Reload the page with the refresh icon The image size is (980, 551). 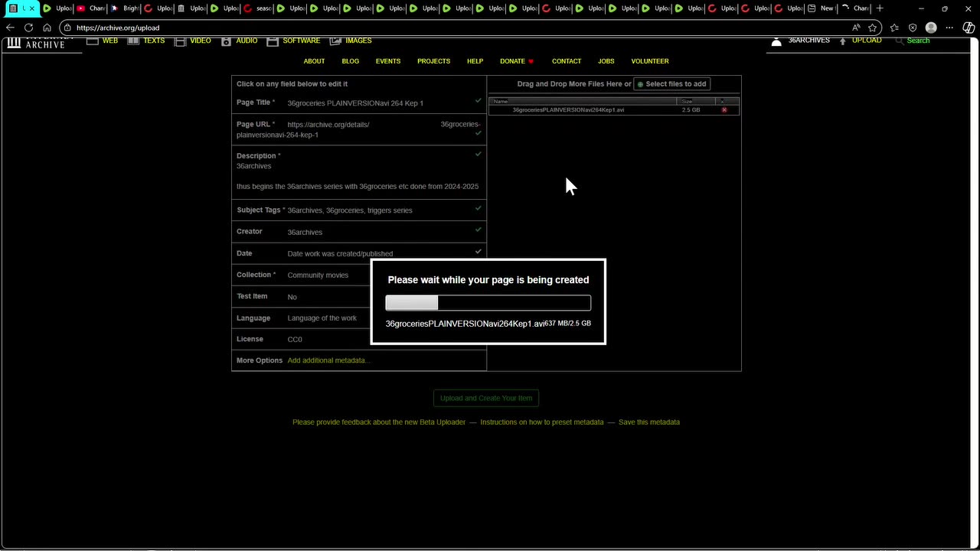(x=28, y=28)
